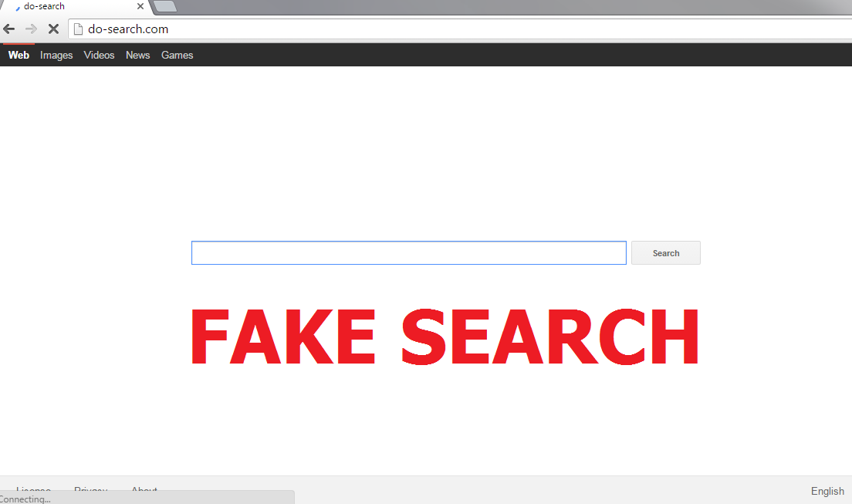Click the Search button
Viewport: 852px width, 504px height.
[x=665, y=253]
